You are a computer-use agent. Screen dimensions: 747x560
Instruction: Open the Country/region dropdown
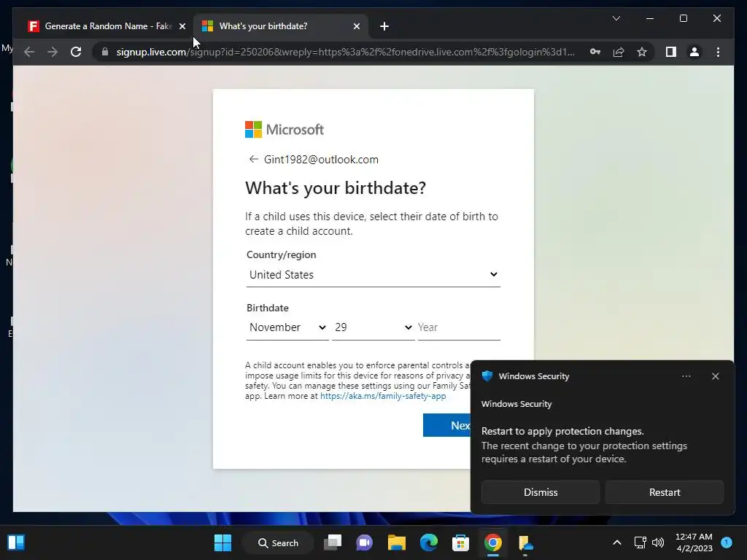click(373, 275)
